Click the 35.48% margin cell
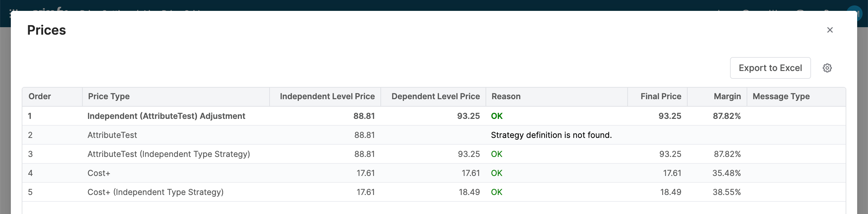The width and height of the screenshot is (868, 214). [726, 173]
